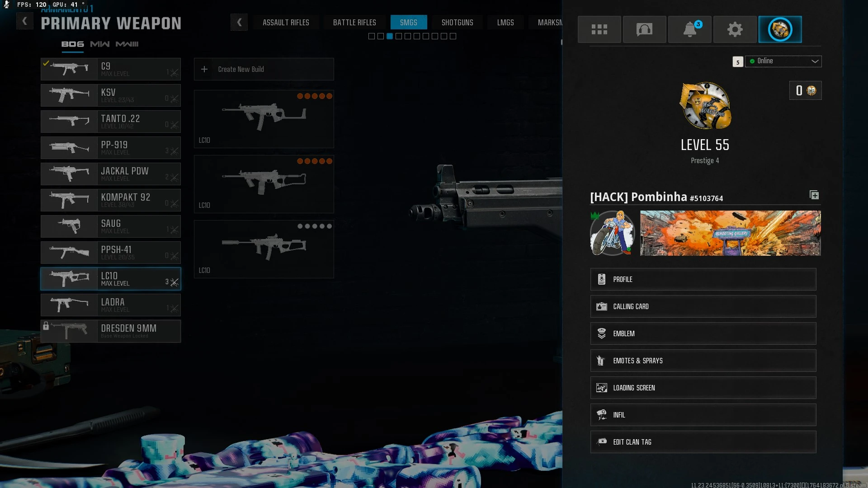Click the party size 5 badge
The image size is (868, 488).
[737, 62]
